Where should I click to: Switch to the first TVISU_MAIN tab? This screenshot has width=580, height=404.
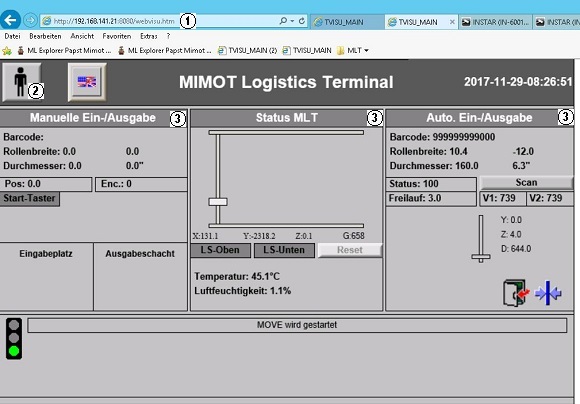(x=347, y=22)
